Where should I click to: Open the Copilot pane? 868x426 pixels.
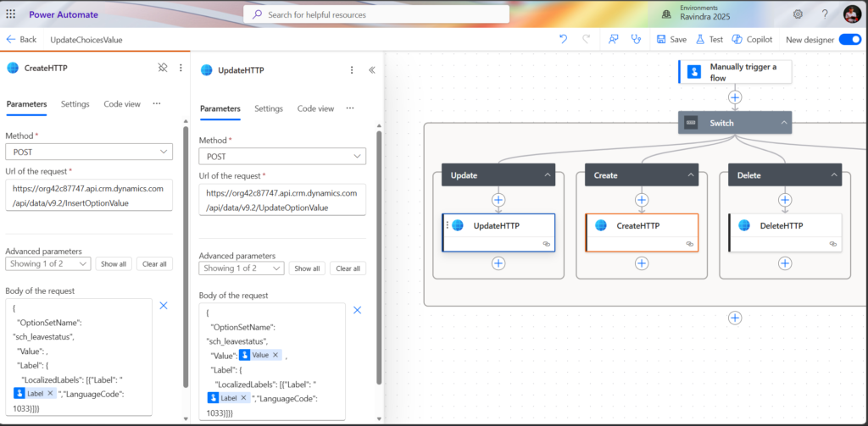click(x=752, y=39)
